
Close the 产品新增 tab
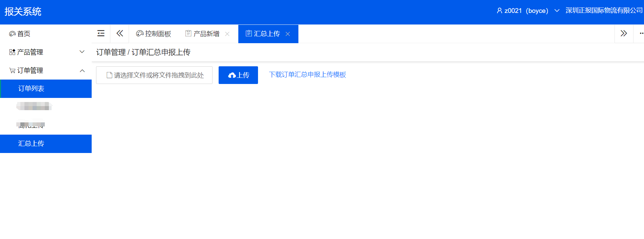tap(227, 34)
